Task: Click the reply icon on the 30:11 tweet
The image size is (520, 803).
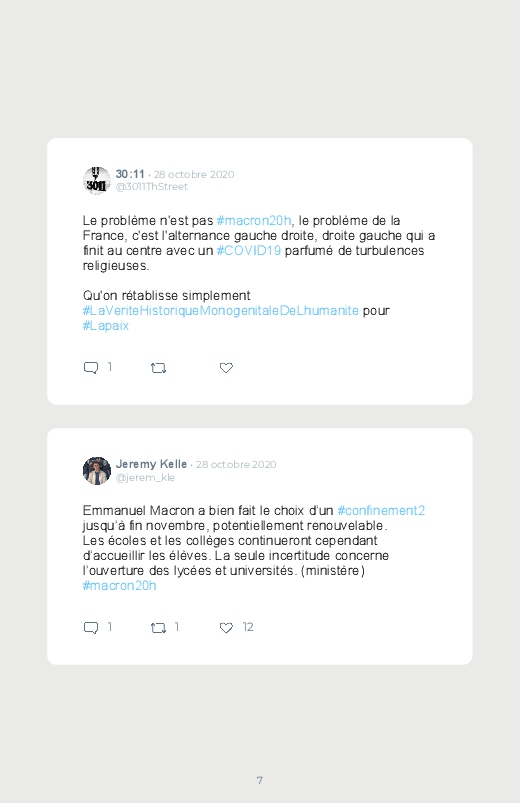Action: (x=91, y=368)
